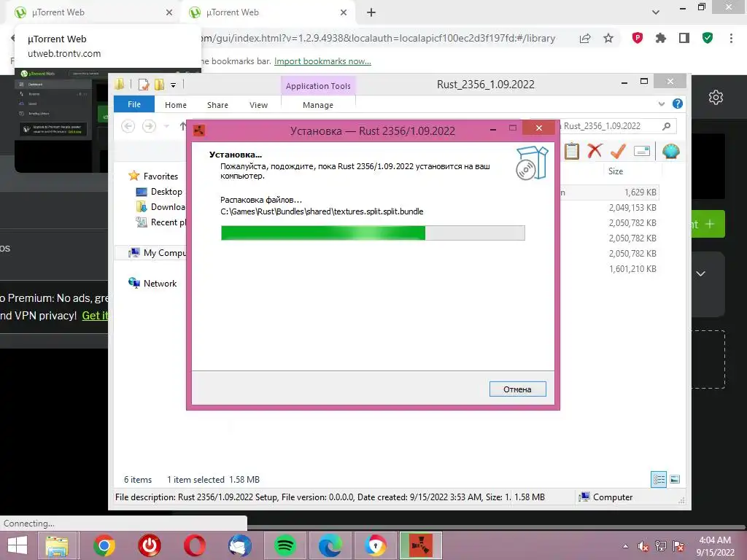Click the installer progress bar

(373, 233)
